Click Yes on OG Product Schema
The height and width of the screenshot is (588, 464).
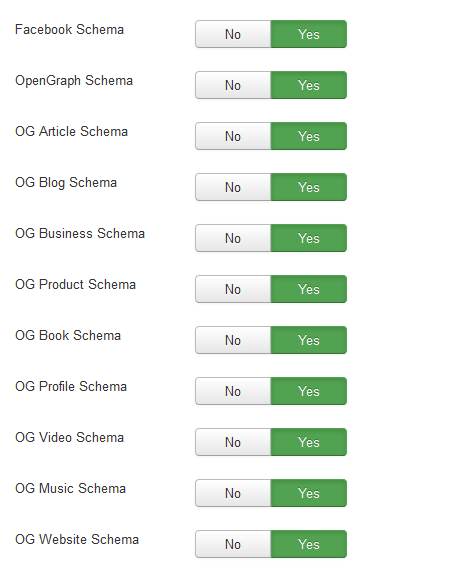[x=309, y=289]
